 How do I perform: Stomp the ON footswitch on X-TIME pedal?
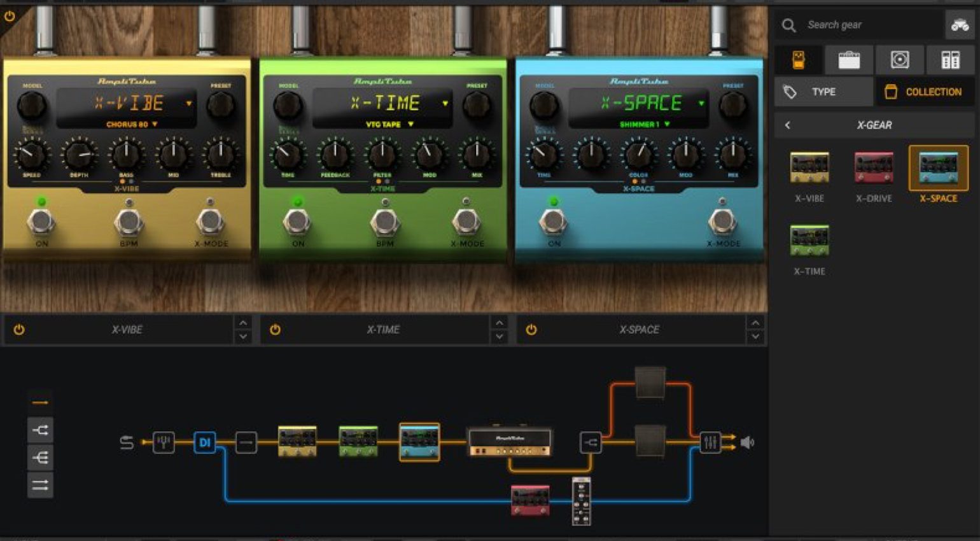point(297,222)
